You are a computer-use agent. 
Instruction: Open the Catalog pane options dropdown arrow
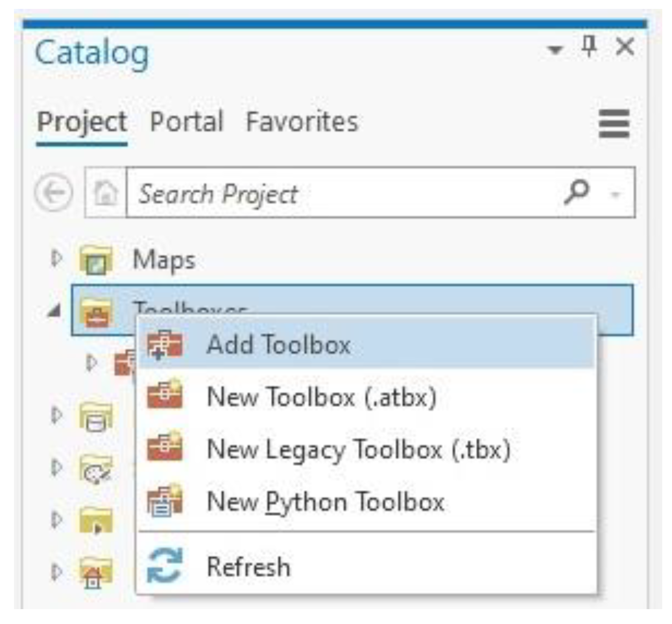[555, 50]
